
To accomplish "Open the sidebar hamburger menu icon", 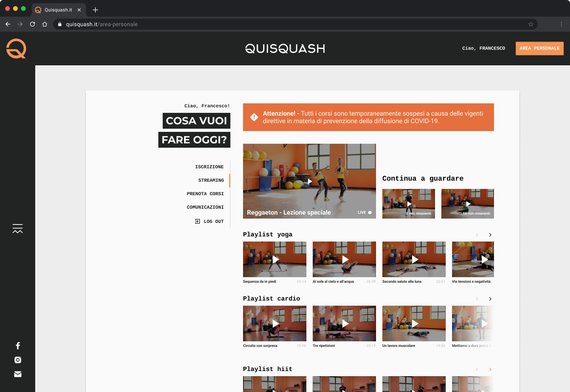I will (17, 228).
